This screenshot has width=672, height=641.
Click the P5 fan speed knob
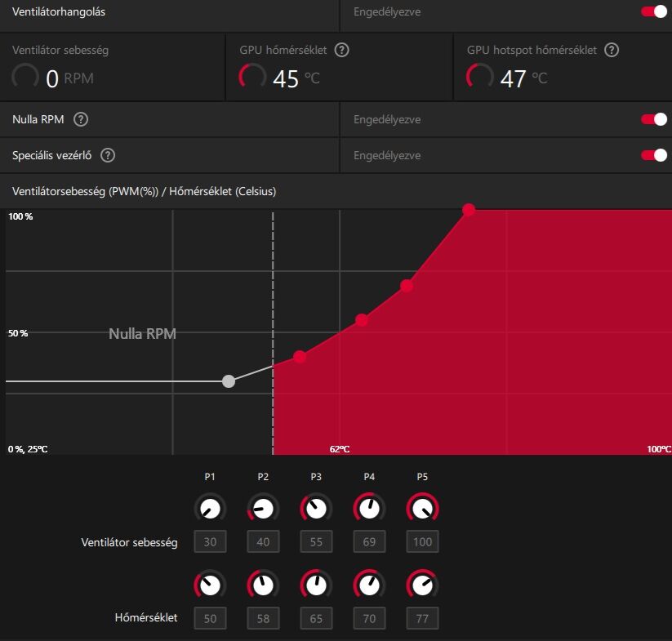pyautogui.click(x=423, y=509)
